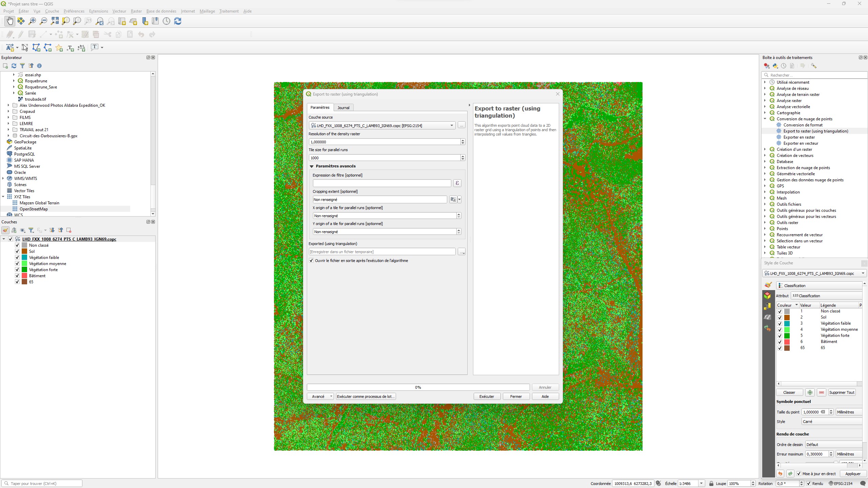Click the point cloud conversion icon
Viewport: 868px width, 488px height.
[x=772, y=119]
